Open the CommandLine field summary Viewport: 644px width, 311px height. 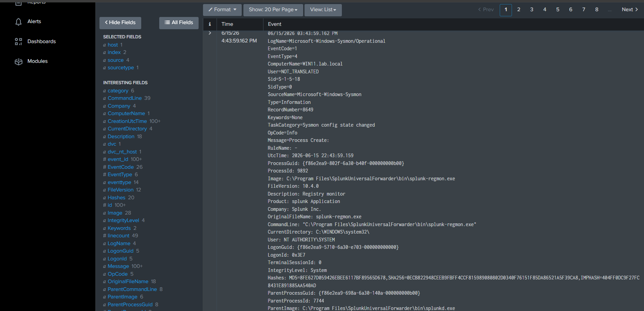[x=125, y=98]
